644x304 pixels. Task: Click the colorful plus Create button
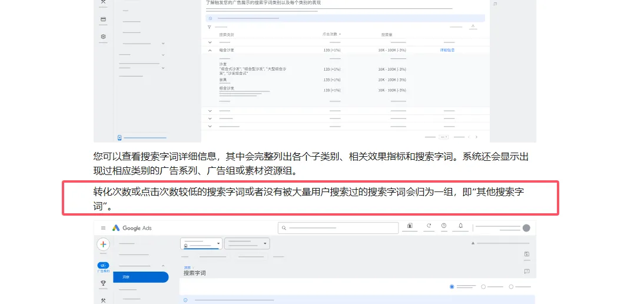(103, 244)
